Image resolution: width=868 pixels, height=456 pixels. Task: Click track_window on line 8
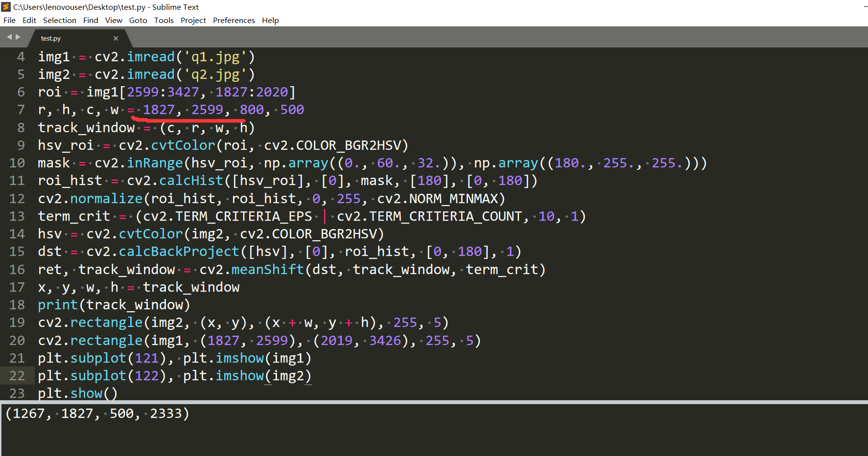[x=86, y=128]
